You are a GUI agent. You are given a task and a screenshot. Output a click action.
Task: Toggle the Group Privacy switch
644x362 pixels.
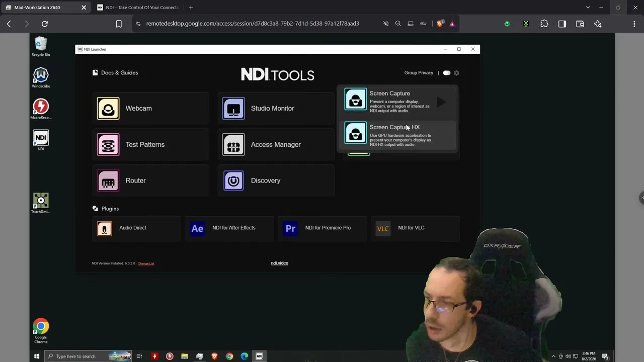coord(446,73)
